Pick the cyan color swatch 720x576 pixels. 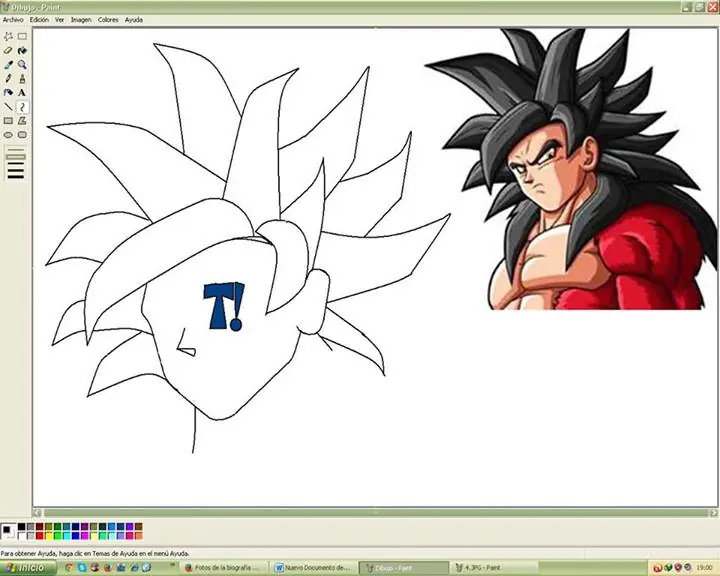point(67,536)
